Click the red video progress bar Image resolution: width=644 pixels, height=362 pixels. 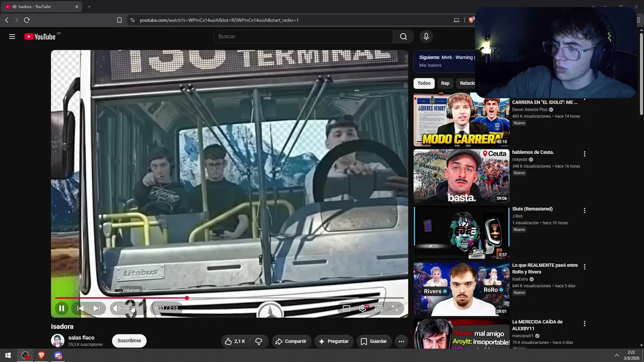pos(229,298)
